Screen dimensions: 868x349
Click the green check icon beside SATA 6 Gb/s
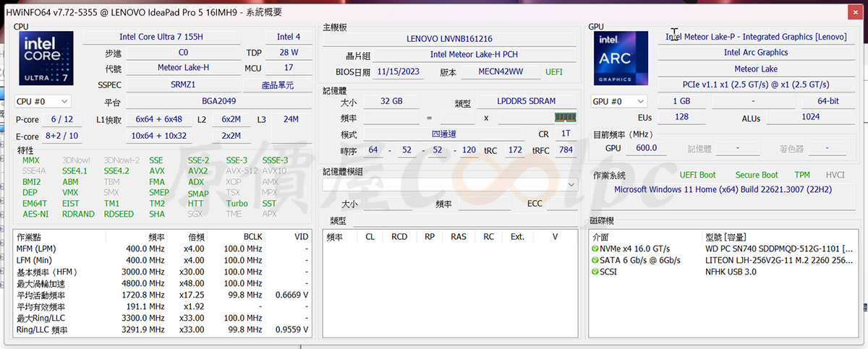(x=595, y=260)
